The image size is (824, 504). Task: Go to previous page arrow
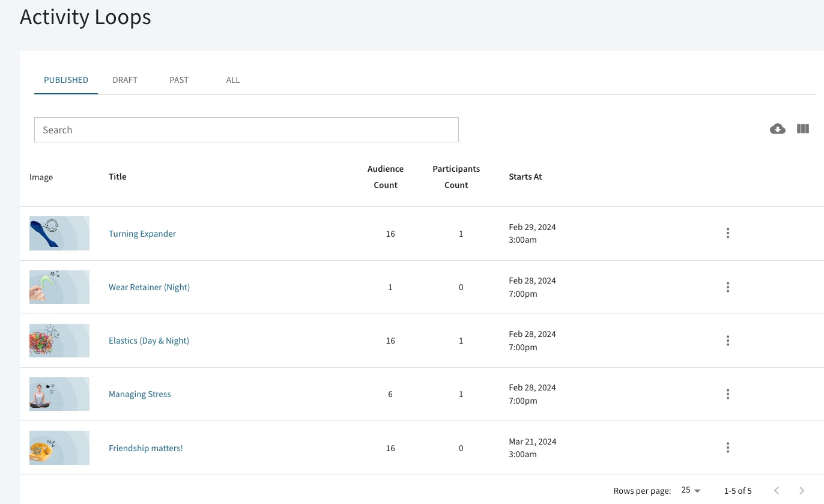tap(777, 491)
